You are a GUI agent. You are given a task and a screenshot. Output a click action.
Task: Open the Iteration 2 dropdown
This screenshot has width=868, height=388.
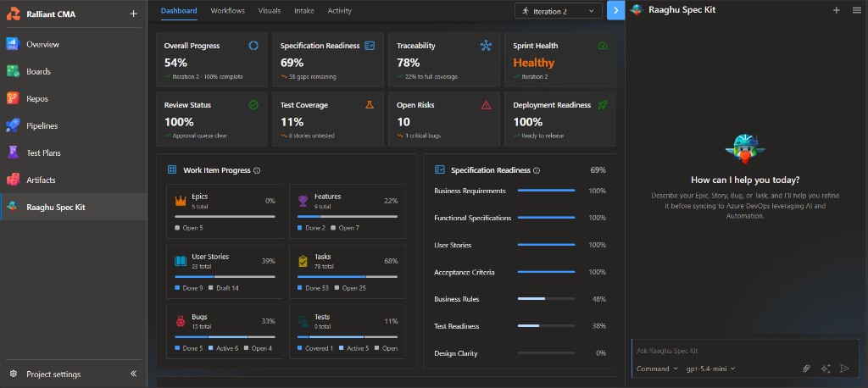click(559, 11)
